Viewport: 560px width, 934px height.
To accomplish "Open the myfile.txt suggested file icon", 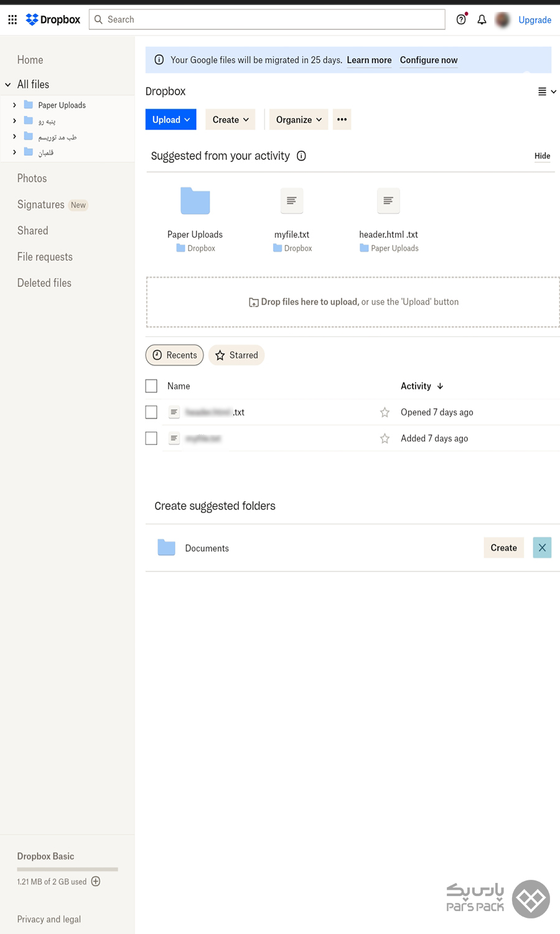I will point(292,200).
